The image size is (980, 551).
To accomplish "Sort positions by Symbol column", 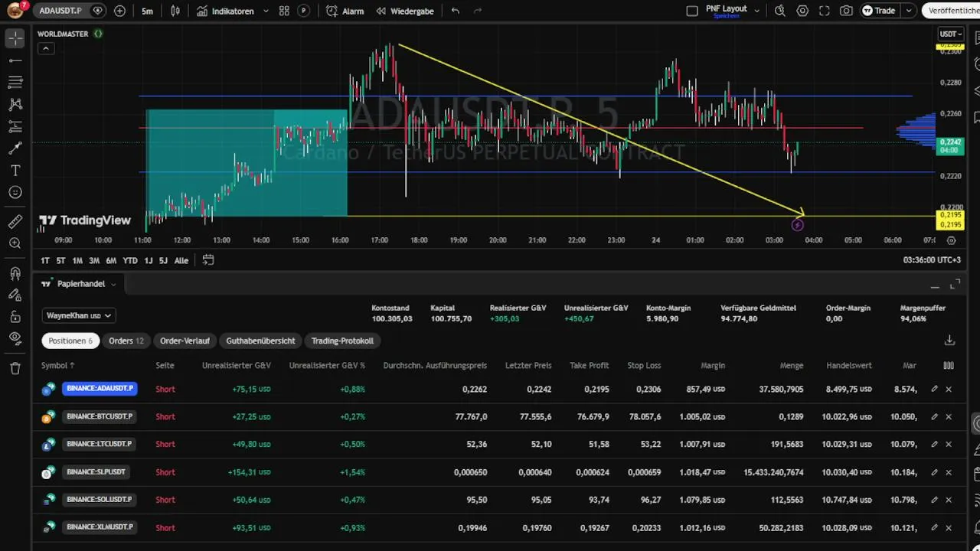I will click(x=58, y=365).
